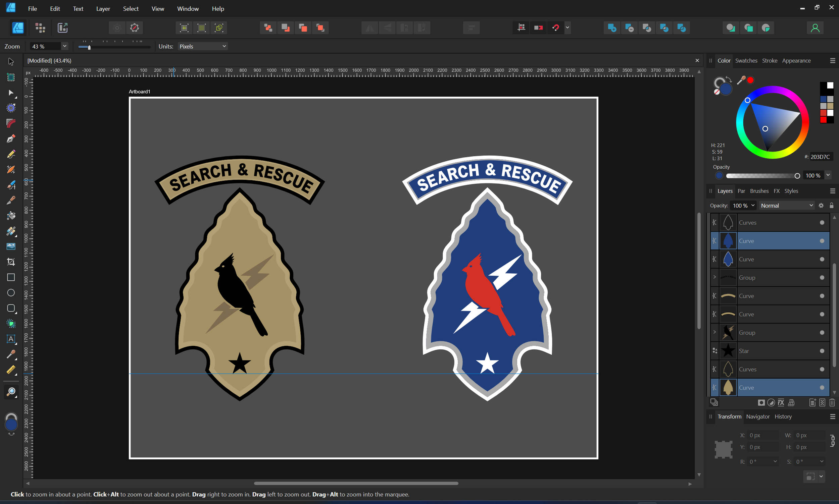Select the Rectangle shape tool
Image resolution: width=839 pixels, height=504 pixels.
click(x=11, y=277)
